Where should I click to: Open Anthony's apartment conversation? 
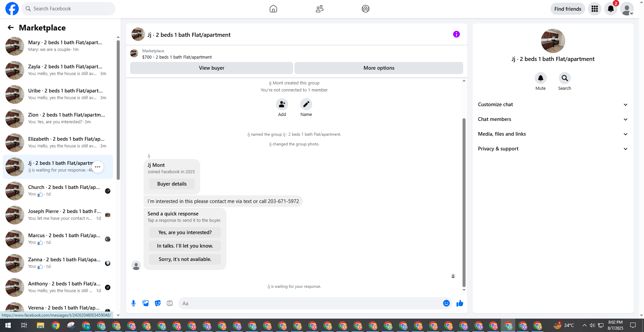tap(58, 287)
